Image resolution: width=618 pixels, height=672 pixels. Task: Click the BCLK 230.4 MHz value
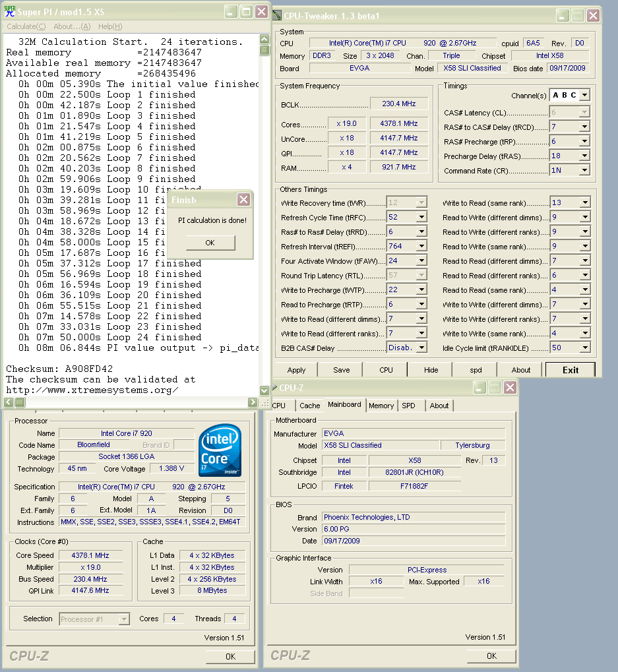click(399, 104)
